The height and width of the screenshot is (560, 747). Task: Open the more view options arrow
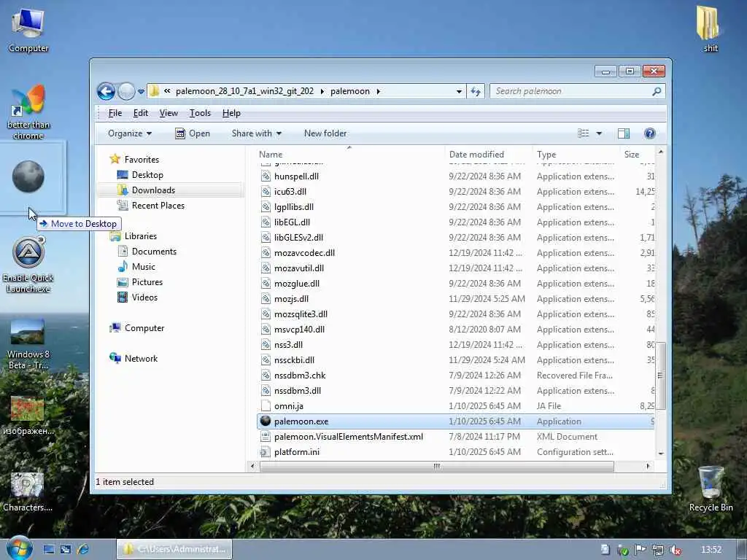point(600,134)
